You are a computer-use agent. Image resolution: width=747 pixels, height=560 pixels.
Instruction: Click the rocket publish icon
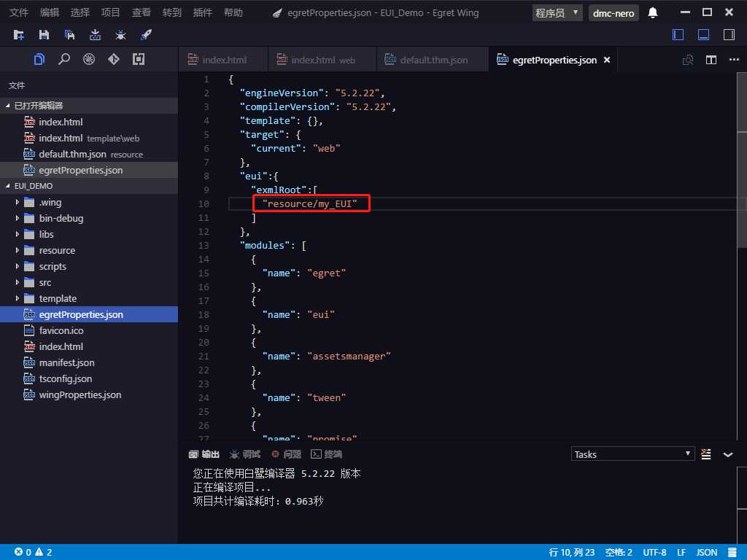(x=146, y=35)
